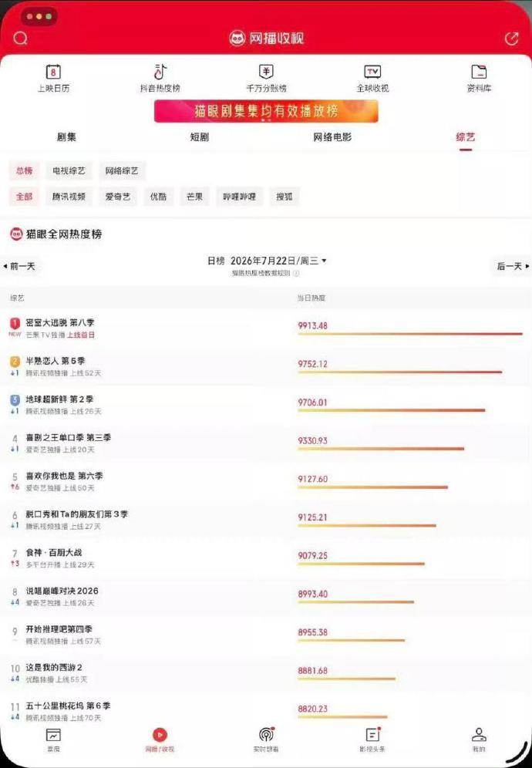This screenshot has width=532, height=768.
Task: Click heat bar for value 9330.93
Action: click(x=381, y=449)
